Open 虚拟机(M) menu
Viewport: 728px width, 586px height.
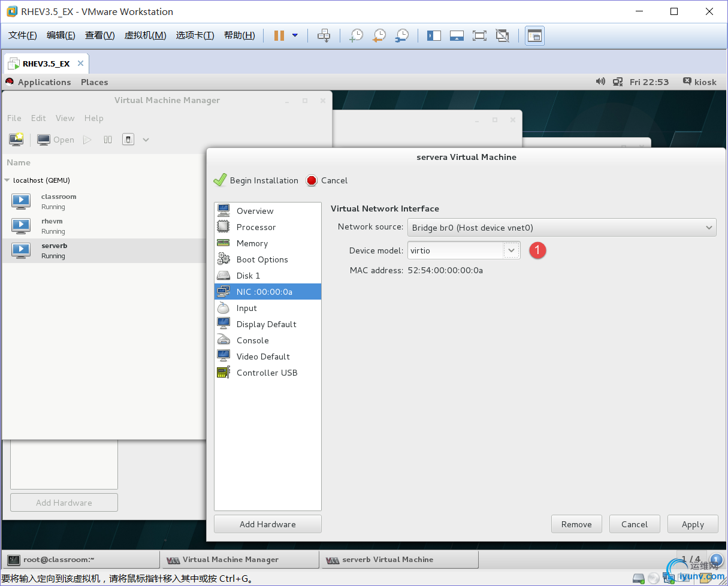coord(146,35)
